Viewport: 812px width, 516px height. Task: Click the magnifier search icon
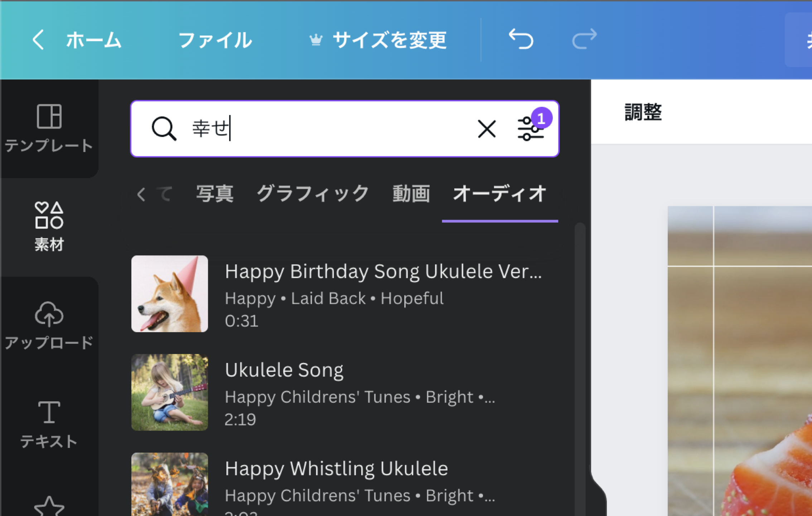point(164,128)
